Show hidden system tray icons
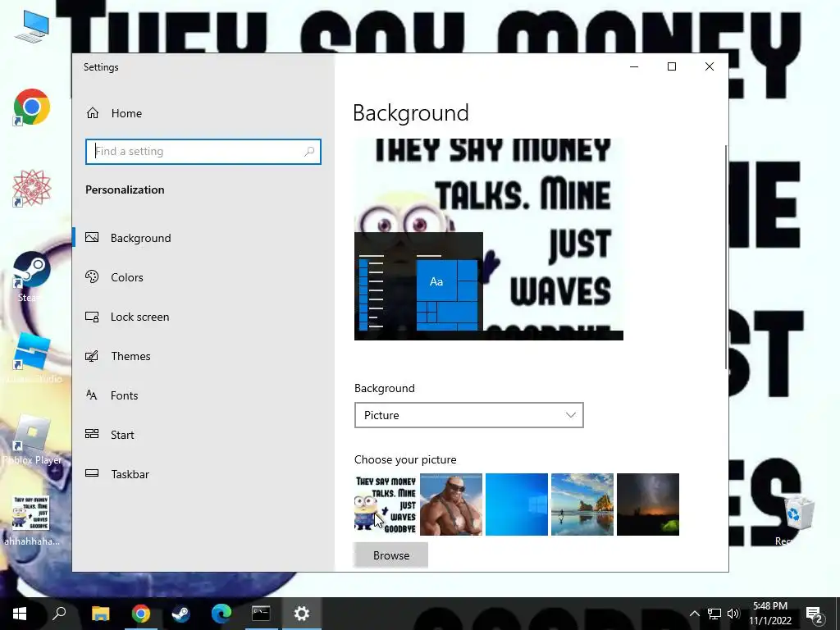 (x=694, y=614)
